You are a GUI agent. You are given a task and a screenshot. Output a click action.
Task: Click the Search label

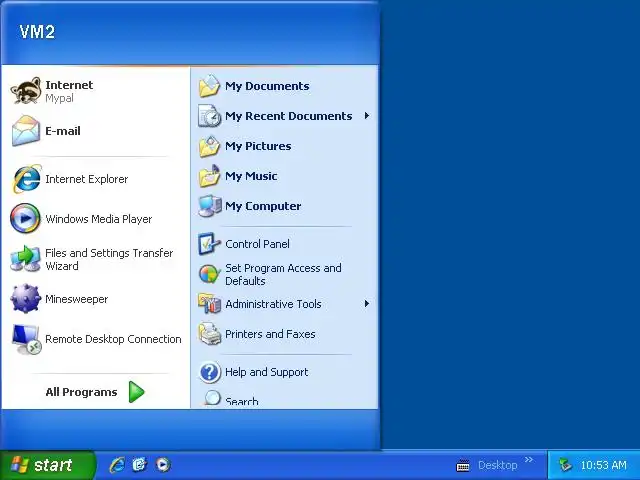click(242, 402)
